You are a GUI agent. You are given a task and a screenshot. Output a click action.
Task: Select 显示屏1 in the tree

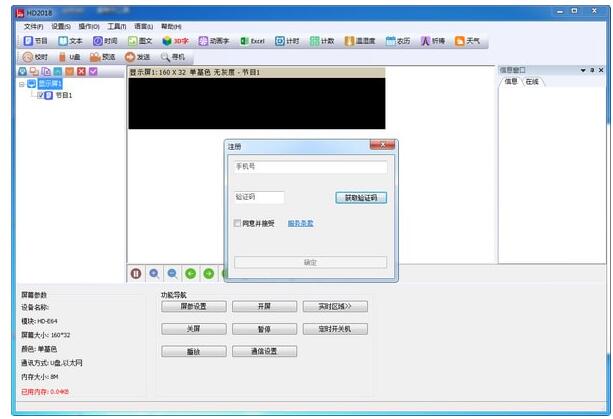[x=50, y=84]
